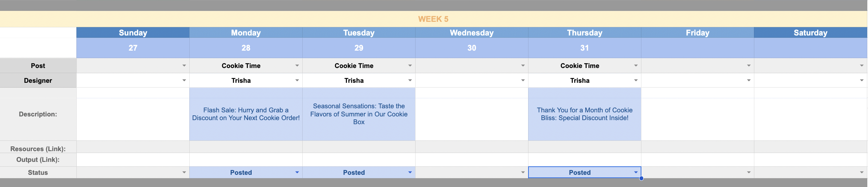Select Monday's Trisha designer cell

pos(241,81)
